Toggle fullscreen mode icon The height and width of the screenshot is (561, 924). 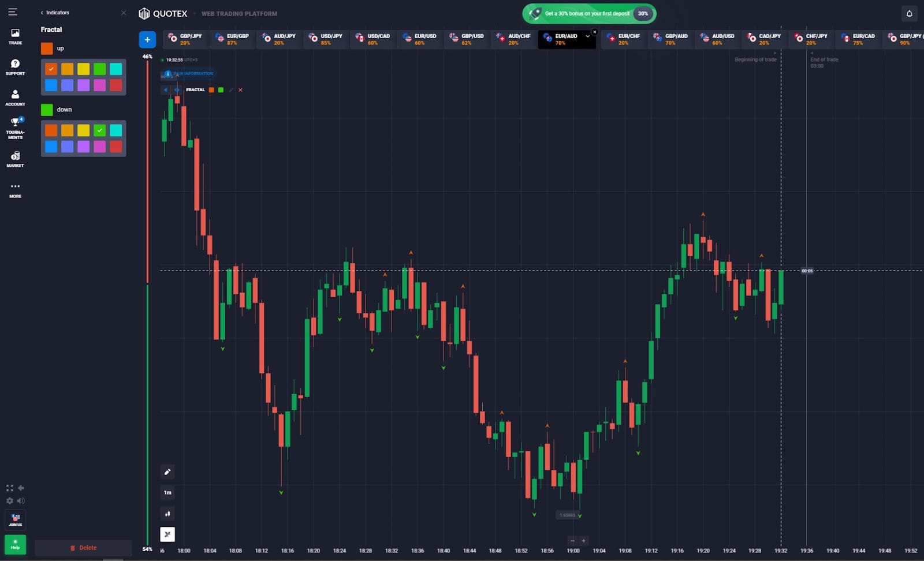9,488
